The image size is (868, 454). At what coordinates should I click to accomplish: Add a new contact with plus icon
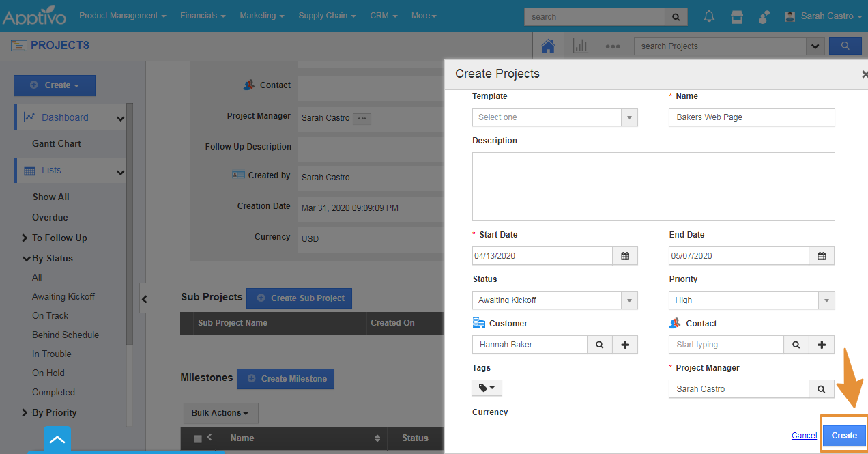(822, 345)
